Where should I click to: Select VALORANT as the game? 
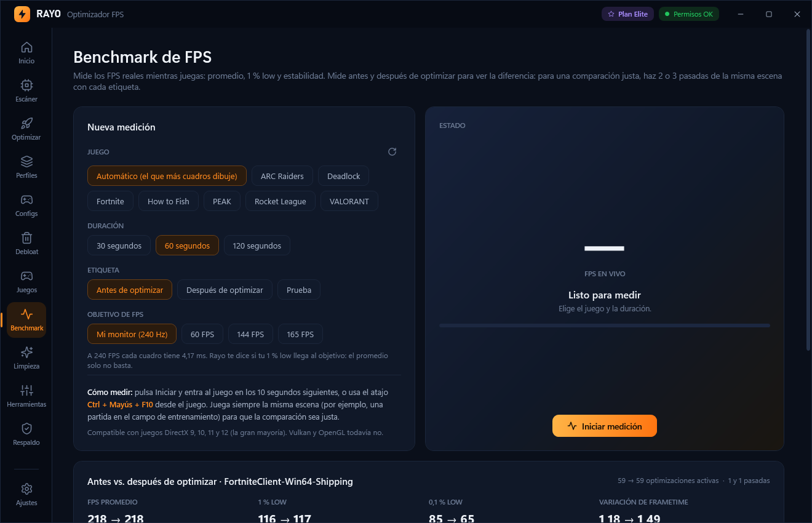pyautogui.click(x=349, y=201)
